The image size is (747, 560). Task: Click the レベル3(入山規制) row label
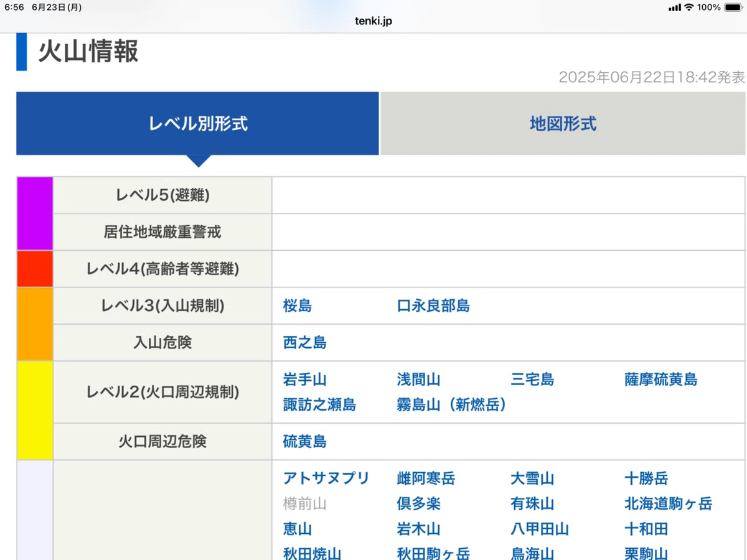click(162, 306)
